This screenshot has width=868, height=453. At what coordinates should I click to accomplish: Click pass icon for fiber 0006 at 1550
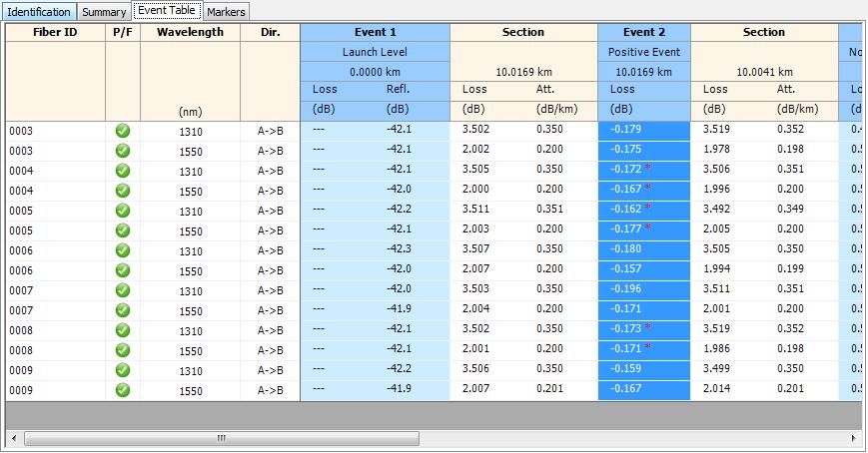coord(123,270)
